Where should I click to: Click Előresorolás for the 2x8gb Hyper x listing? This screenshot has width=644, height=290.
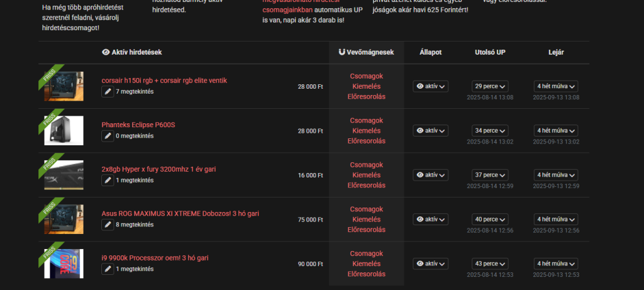point(366,185)
